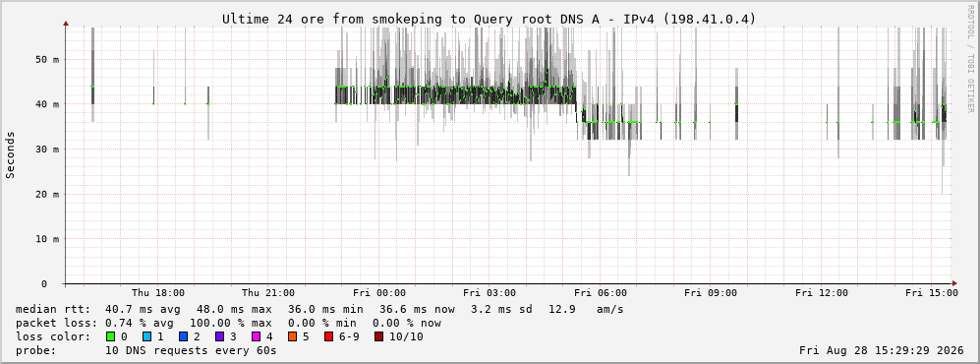This screenshot has width=980, height=364.
Task: Click the Fri 03:00 time axis label
Action: pos(490,293)
